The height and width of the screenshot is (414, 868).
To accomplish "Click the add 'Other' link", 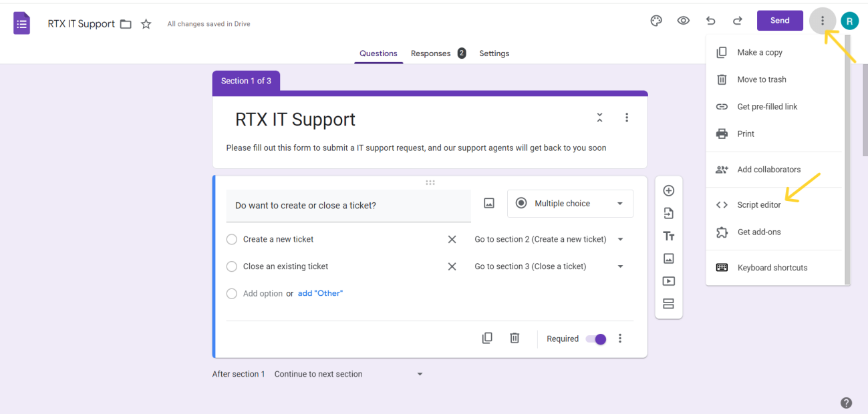I will click(320, 293).
